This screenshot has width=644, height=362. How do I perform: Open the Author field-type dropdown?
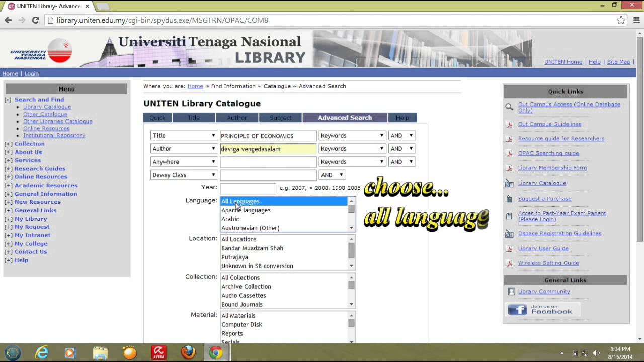[184, 149]
